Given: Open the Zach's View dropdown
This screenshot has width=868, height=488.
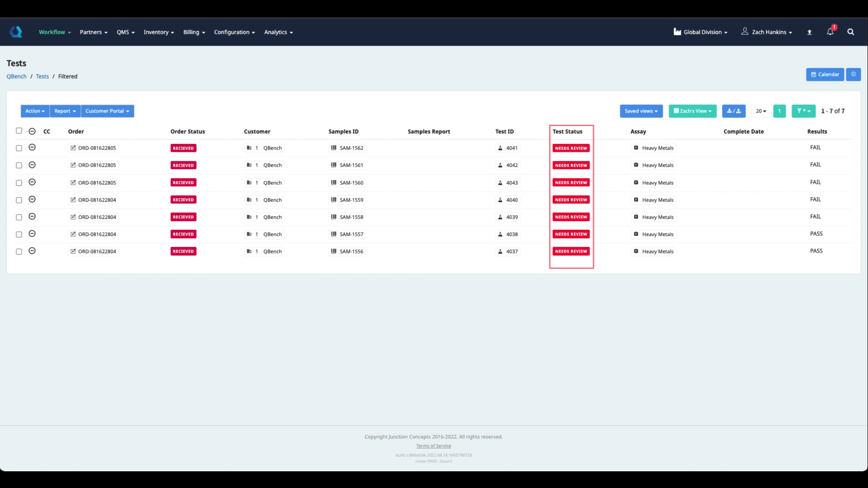Looking at the screenshot, I should (692, 111).
